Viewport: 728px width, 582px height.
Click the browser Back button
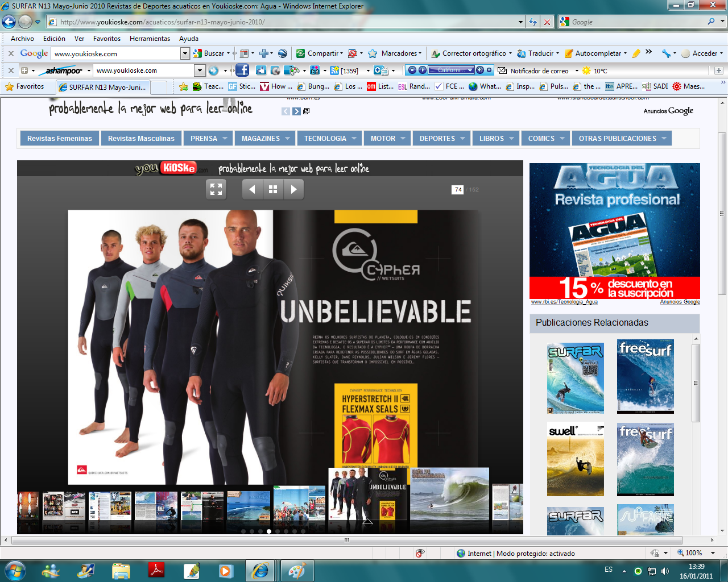tap(9, 22)
